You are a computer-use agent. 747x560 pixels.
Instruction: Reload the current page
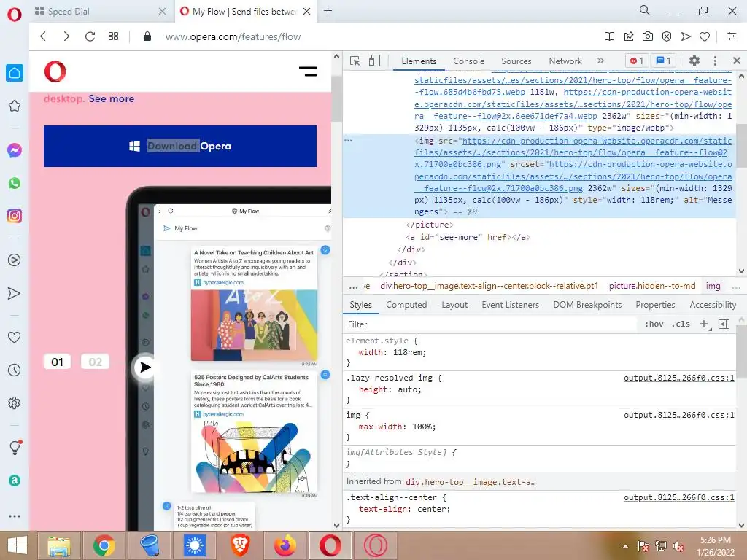click(x=90, y=36)
